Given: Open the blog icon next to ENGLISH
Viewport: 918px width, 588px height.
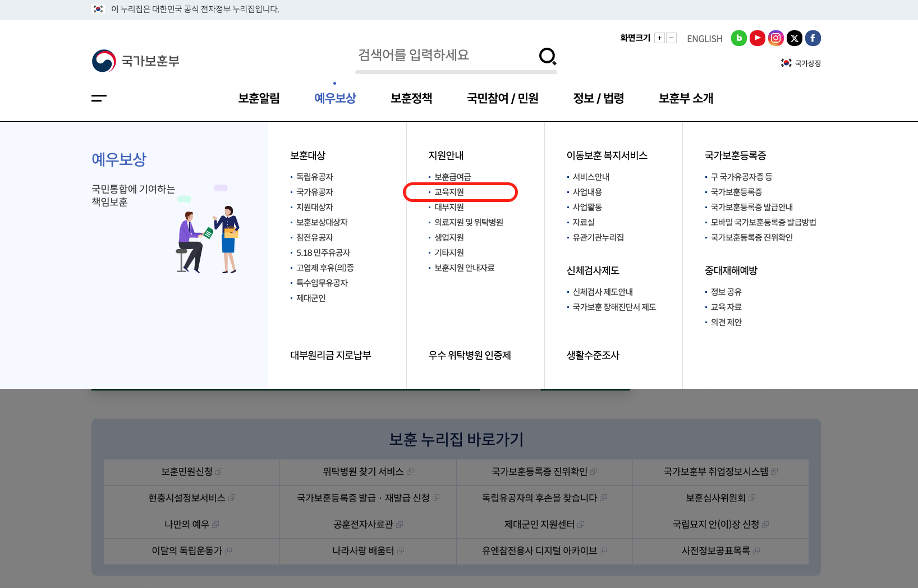Looking at the screenshot, I should coord(738,38).
